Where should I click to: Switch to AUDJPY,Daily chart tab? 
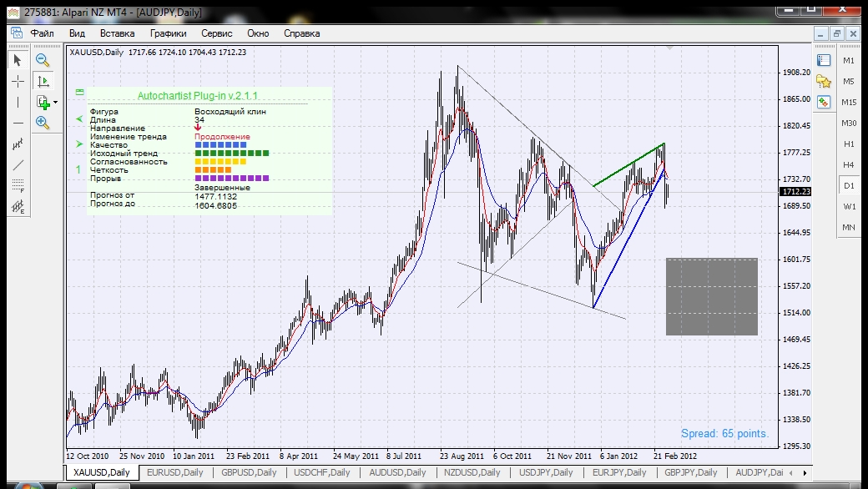pos(759,472)
